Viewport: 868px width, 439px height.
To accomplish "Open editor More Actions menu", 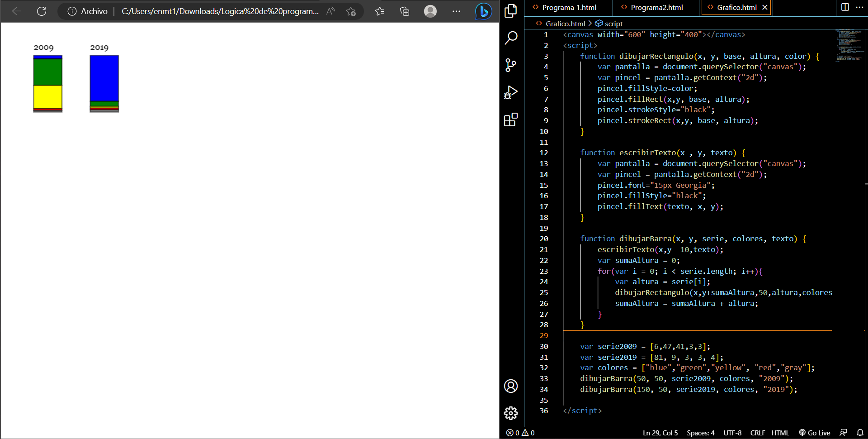I will (x=859, y=7).
